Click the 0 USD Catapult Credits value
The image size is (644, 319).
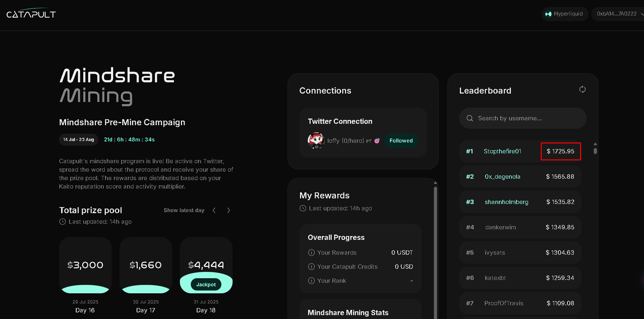pos(404,266)
